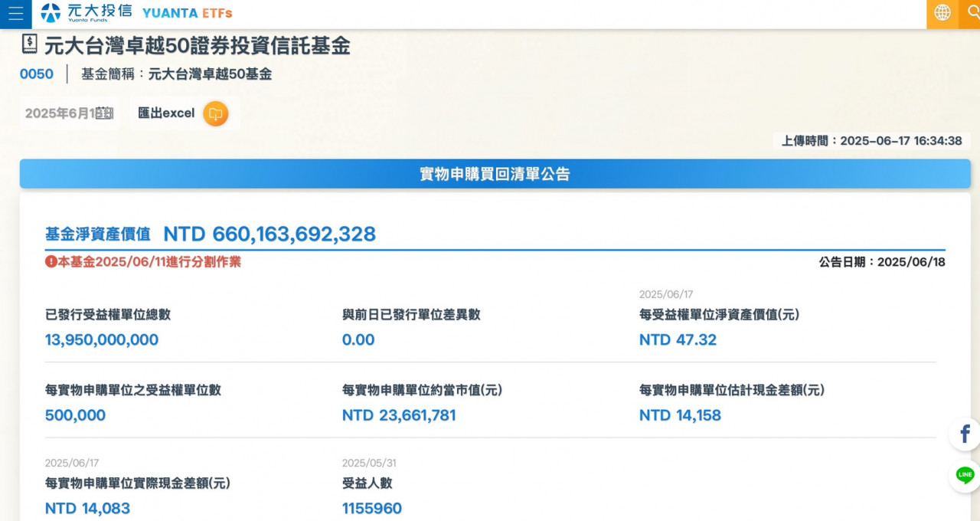
Task: Click the orange excel export icon
Action: click(216, 113)
